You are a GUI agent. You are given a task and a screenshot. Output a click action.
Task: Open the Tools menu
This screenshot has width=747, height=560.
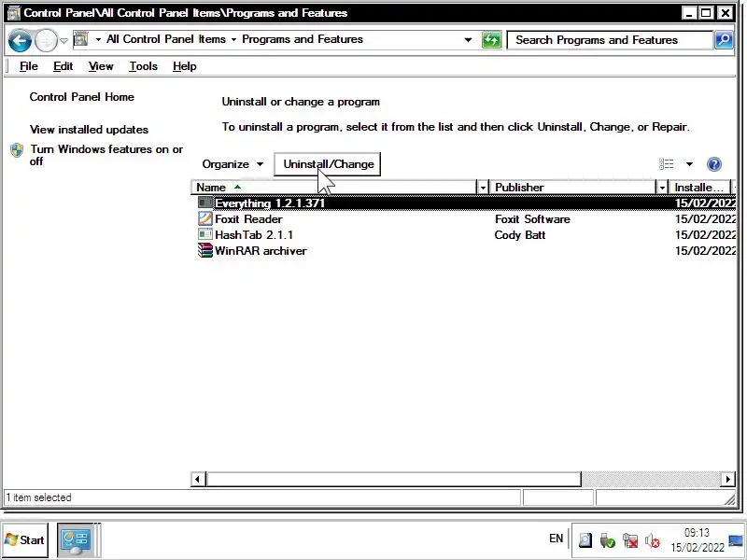click(x=144, y=66)
